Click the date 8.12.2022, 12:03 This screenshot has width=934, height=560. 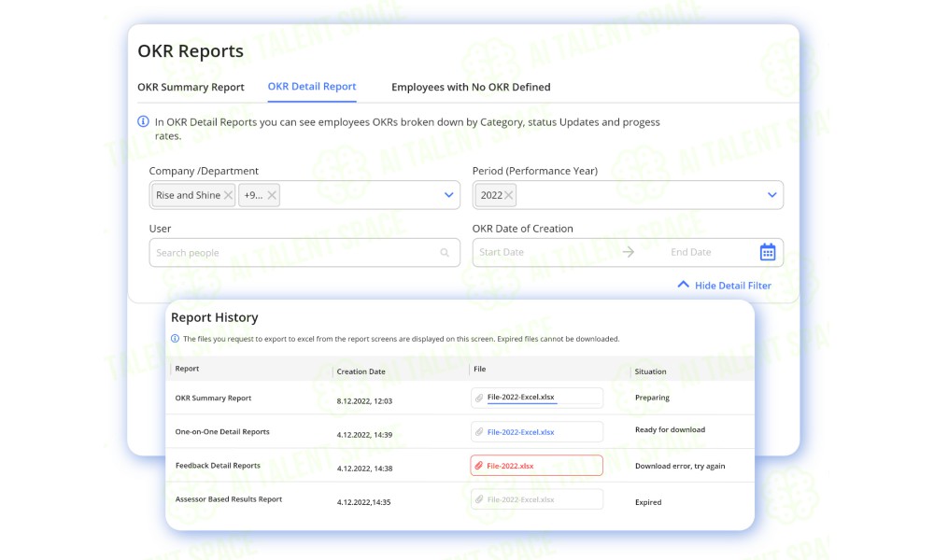pyautogui.click(x=364, y=401)
